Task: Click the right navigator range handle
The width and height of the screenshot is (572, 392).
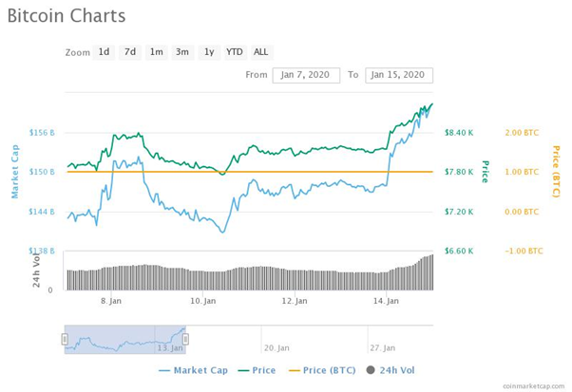Action: 185,339
